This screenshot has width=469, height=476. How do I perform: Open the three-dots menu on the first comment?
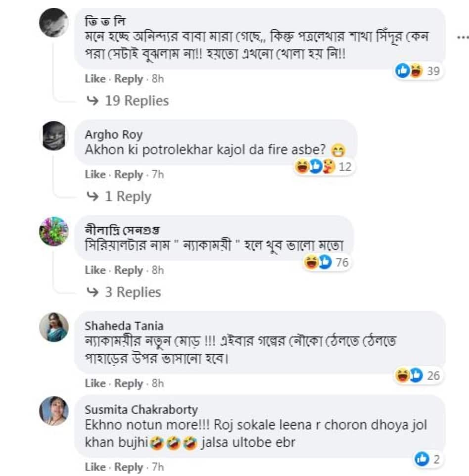462,38
